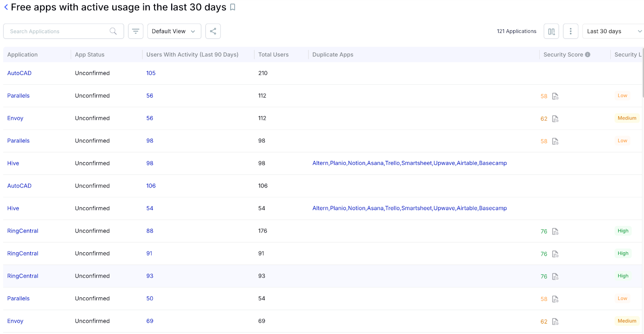Expand the Default View dropdown
Image resolution: width=644 pixels, height=334 pixels.
click(x=174, y=31)
